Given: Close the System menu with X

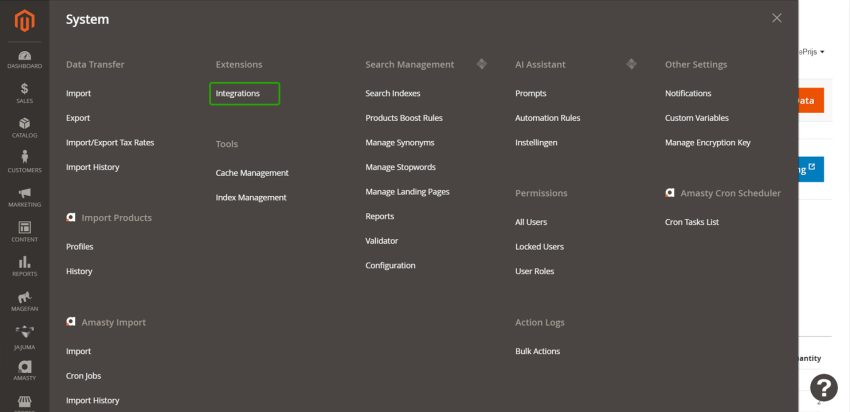Looking at the screenshot, I should pos(777,18).
